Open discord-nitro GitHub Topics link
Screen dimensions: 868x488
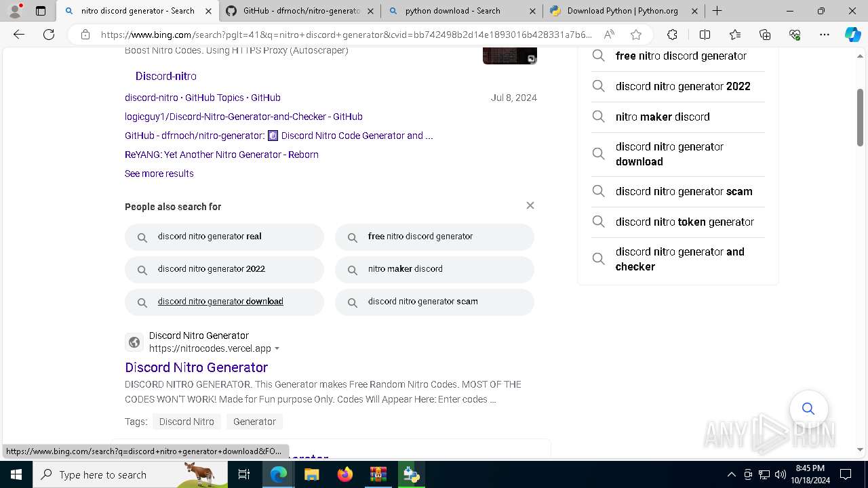202,98
